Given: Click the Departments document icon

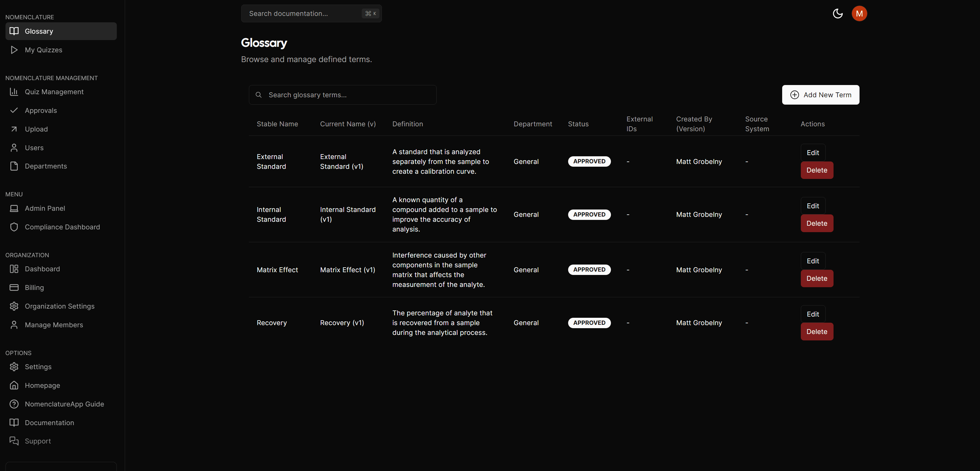Looking at the screenshot, I should pyautogui.click(x=14, y=166).
